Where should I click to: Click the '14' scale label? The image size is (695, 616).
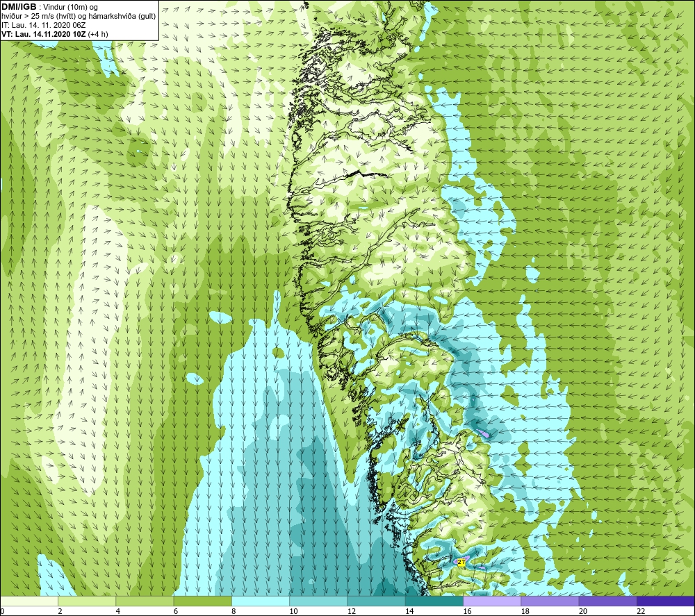click(x=409, y=612)
